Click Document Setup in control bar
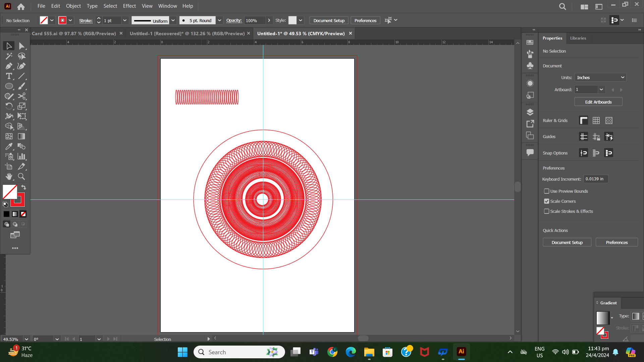 pyautogui.click(x=329, y=20)
